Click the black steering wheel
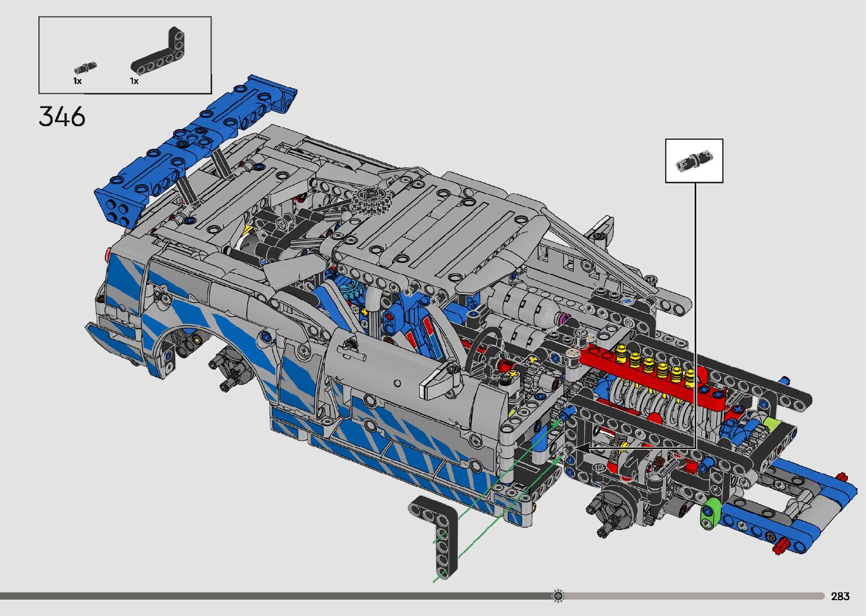The height and width of the screenshot is (616, 866). tap(485, 345)
